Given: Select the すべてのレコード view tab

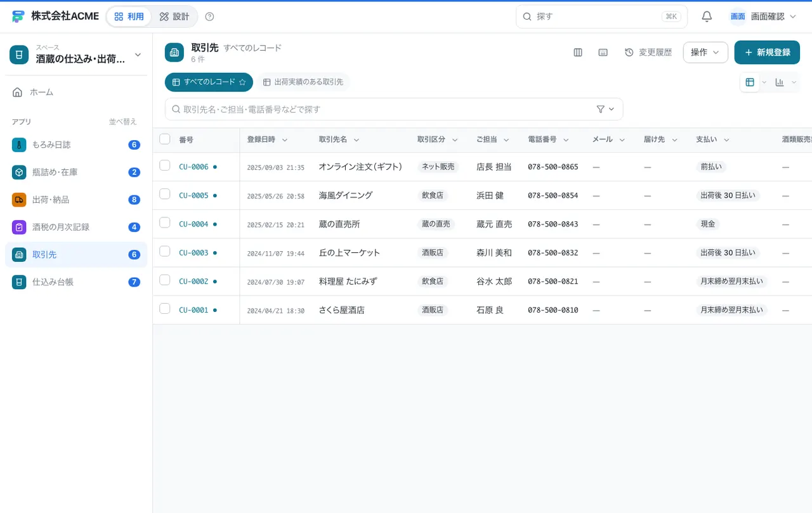Looking at the screenshot, I should (209, 82).
